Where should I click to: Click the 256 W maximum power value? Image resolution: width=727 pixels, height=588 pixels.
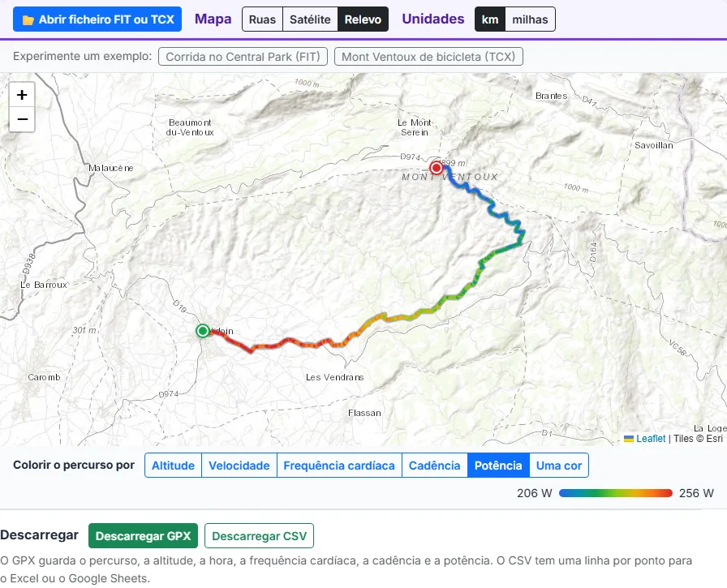[696, 493]
